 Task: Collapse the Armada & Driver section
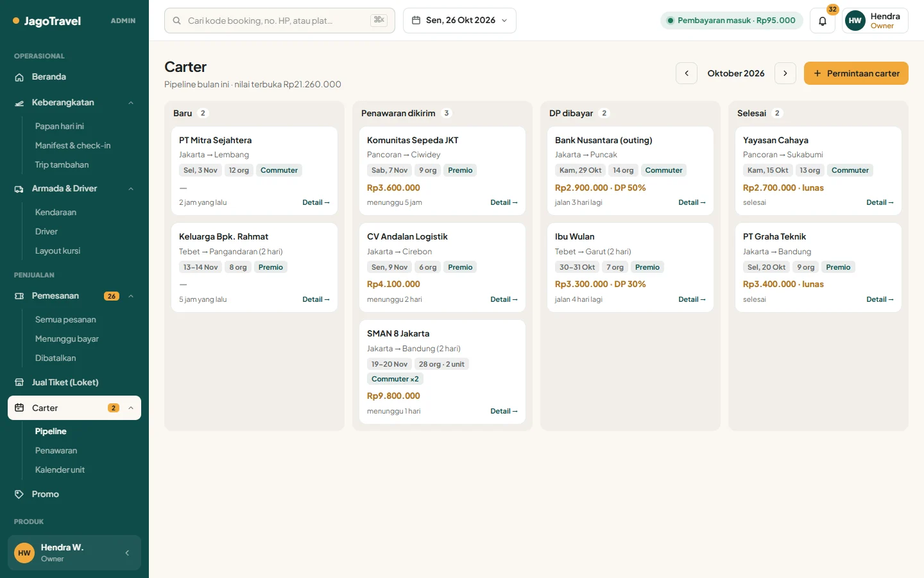pyautogui.click(x=131, y=189)
